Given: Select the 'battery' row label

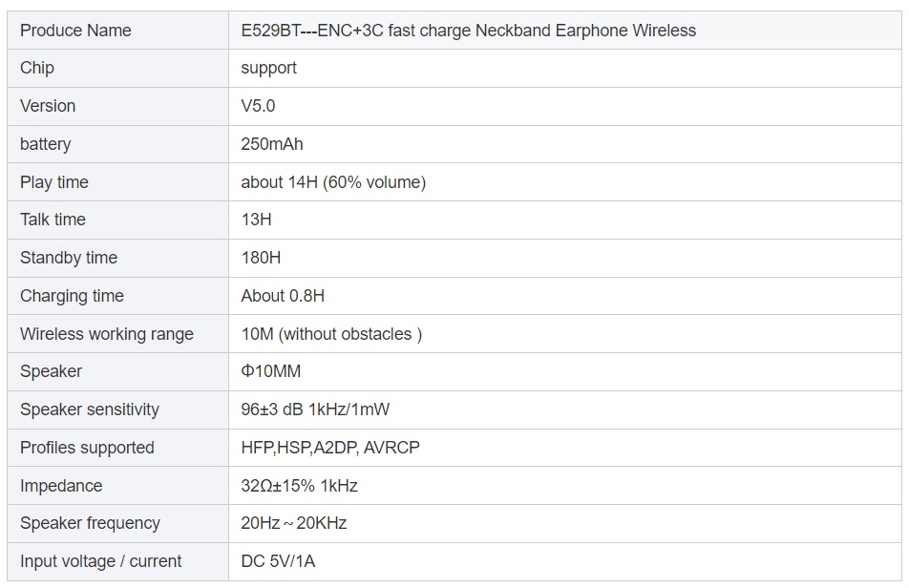Looking at the screenshot, I should pos(45,144).
